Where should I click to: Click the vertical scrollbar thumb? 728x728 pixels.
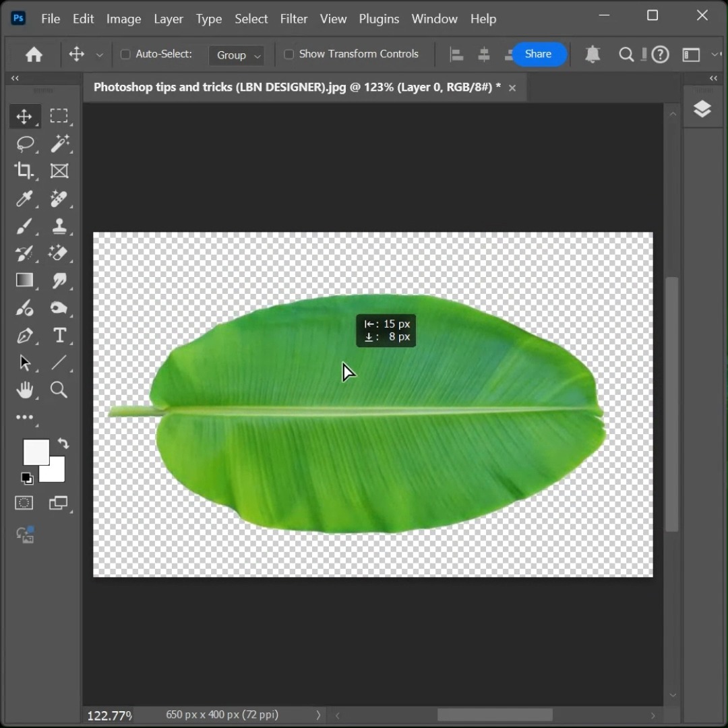tap(672, 404)
